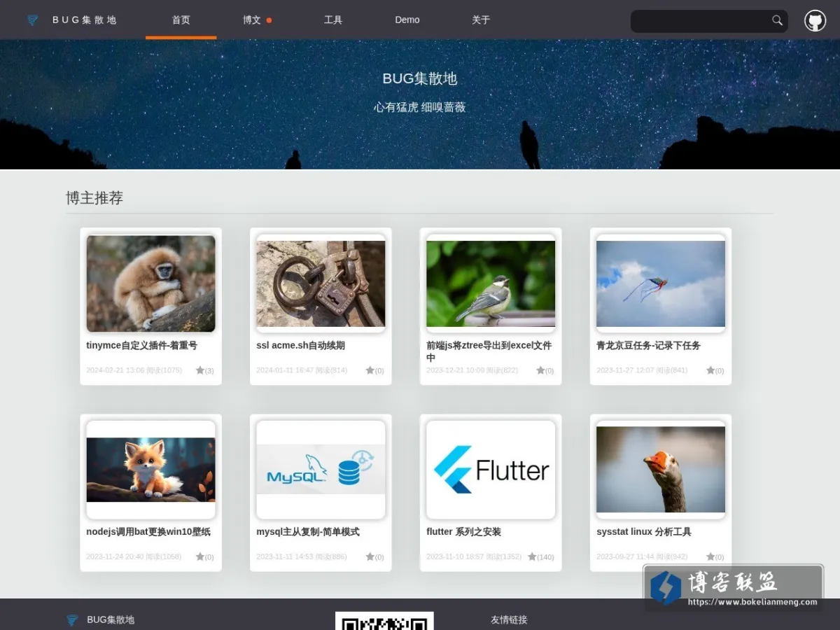Open the MySQL logo thumbnail

pyautogui.click(x=321, y=469)
